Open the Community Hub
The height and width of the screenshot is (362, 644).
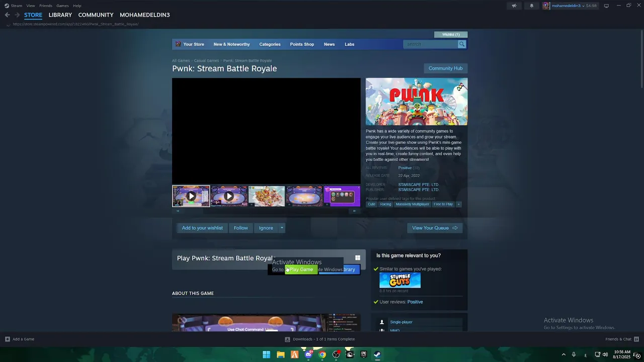pos(445,68)
